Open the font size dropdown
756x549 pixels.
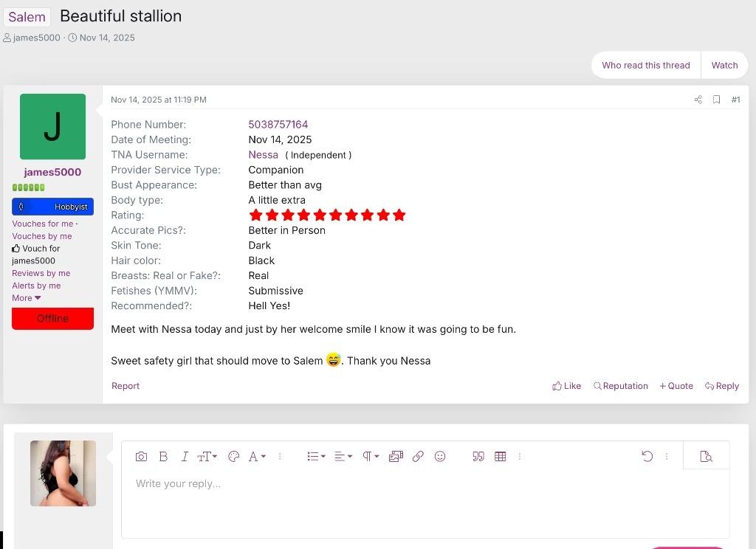click(207, 457)
